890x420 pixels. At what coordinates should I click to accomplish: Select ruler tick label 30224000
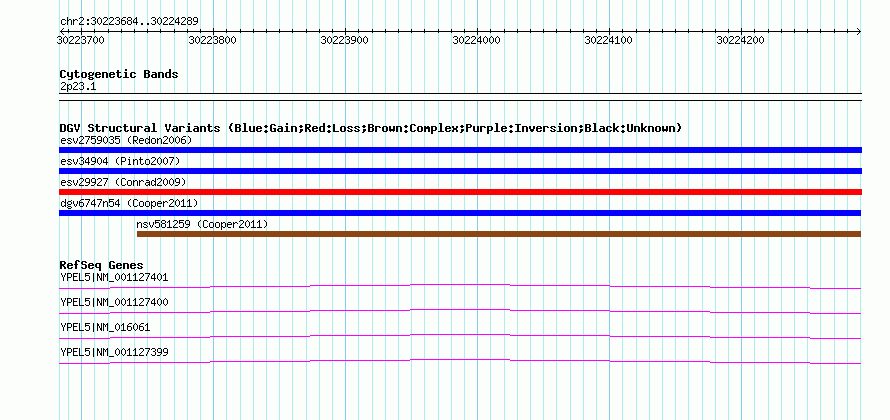coord(476,40)
